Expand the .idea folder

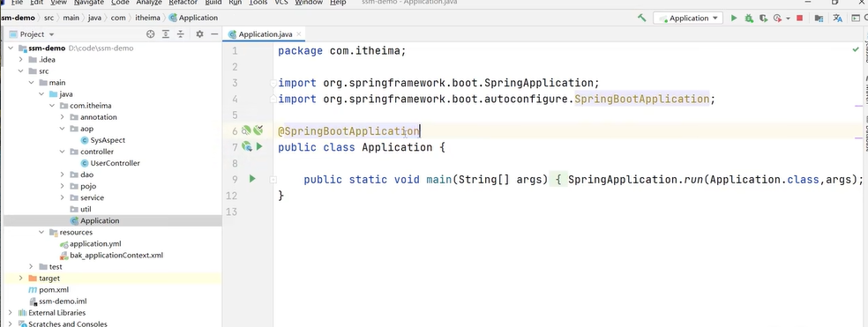click(x=20, y=60)
